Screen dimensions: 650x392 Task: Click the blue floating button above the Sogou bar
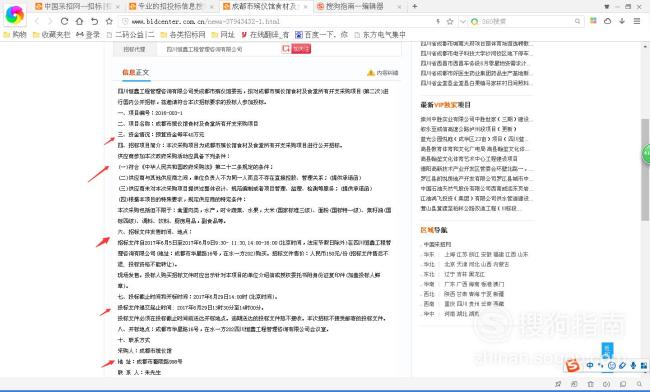[607, 351]
